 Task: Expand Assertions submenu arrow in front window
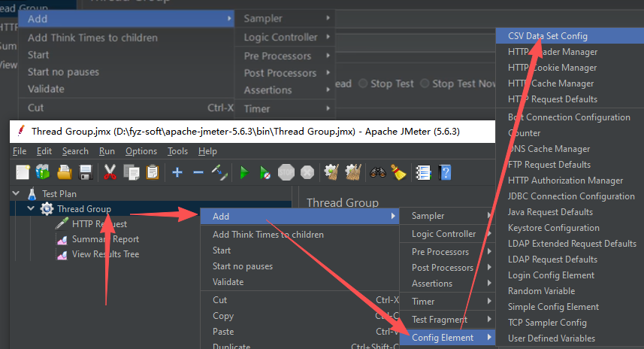click(488, 284)
